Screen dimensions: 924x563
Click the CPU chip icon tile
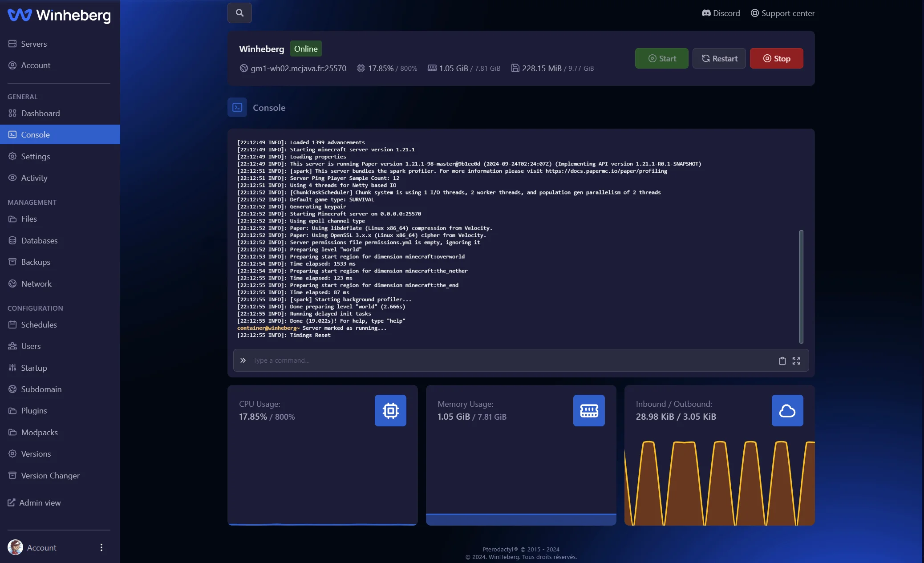pyautogui.click(x=390, y=410)
